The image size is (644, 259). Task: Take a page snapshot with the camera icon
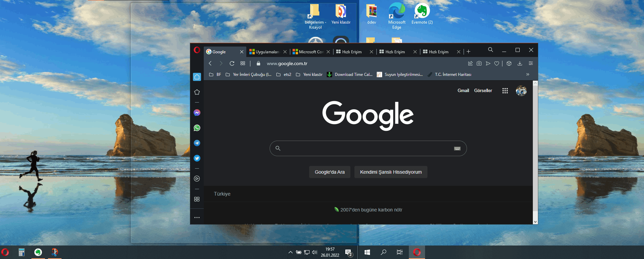click(479, 63)
